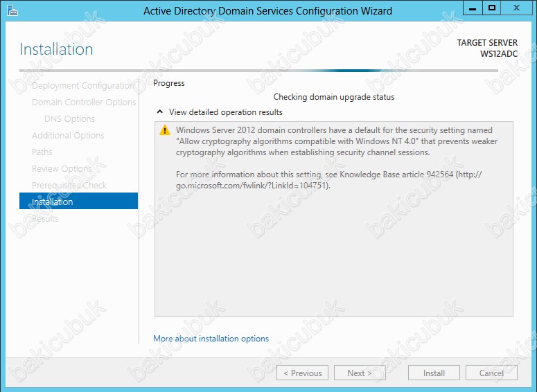Click the Cancel button
This screenshot has width=537, height=392.
click(491, 373)
